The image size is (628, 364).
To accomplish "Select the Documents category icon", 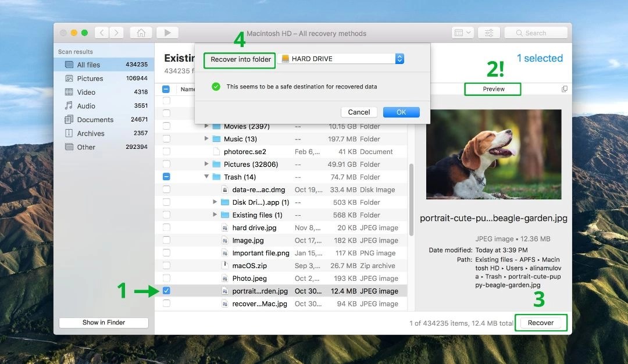I will click(70, 119).
